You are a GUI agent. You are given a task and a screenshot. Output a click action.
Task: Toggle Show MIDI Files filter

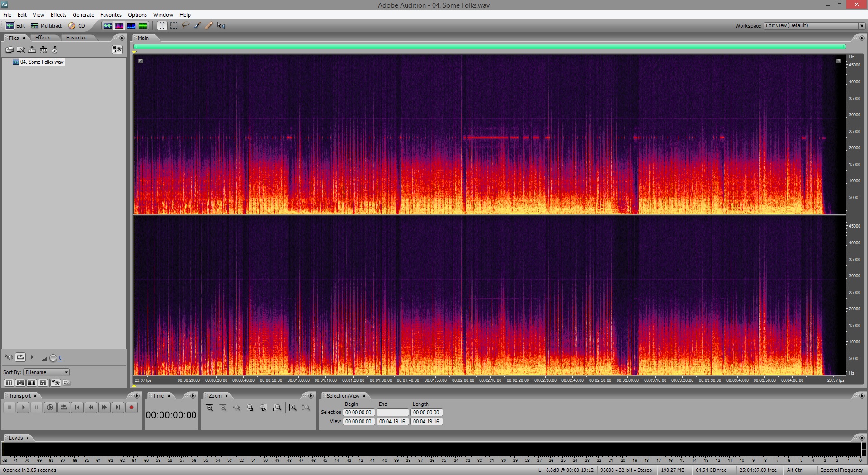click(x=43, y=383)
